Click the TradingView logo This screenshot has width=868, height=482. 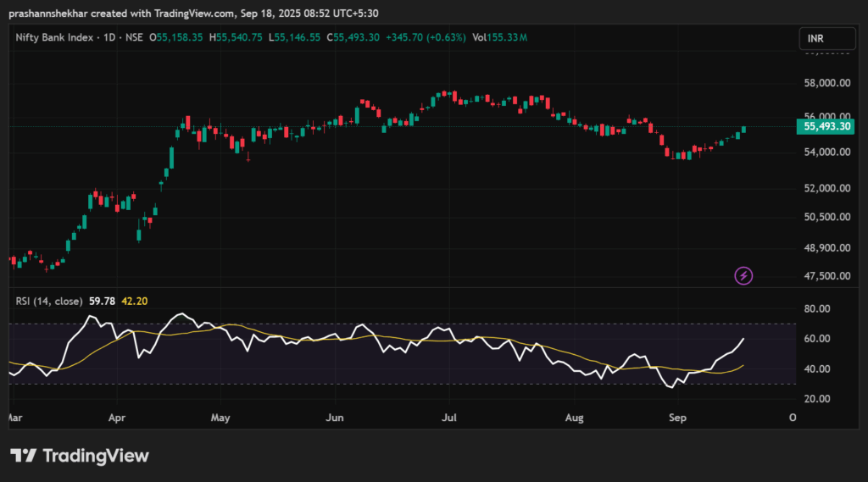80,456
